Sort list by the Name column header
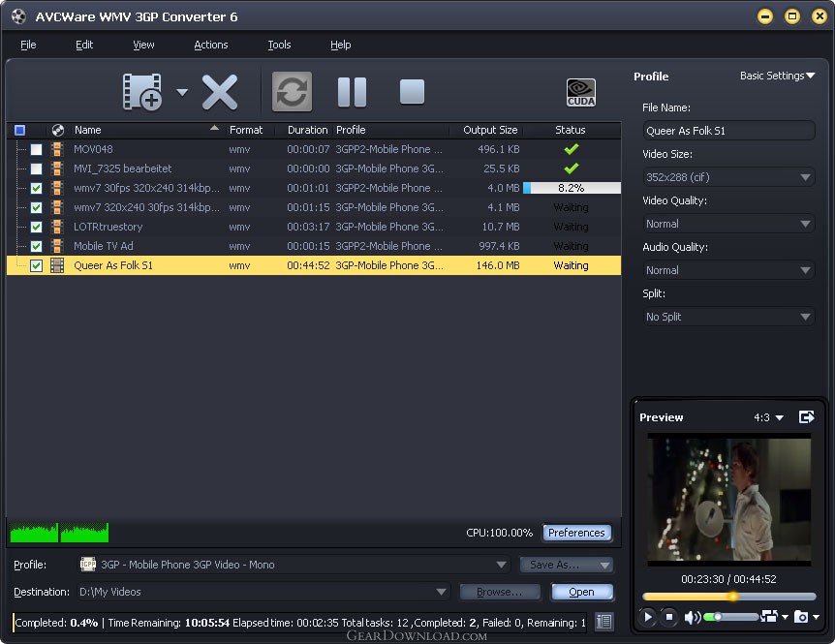 coord(146,130)
